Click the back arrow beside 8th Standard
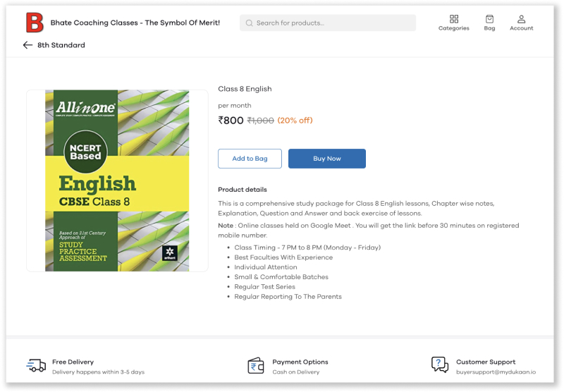The image size is (564, 392). tap(27, 45)
